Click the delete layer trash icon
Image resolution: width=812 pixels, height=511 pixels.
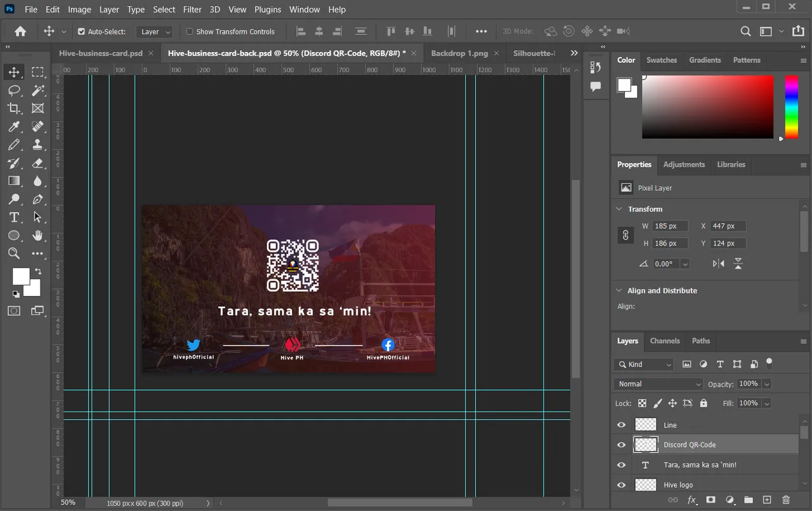coord(787,500)
